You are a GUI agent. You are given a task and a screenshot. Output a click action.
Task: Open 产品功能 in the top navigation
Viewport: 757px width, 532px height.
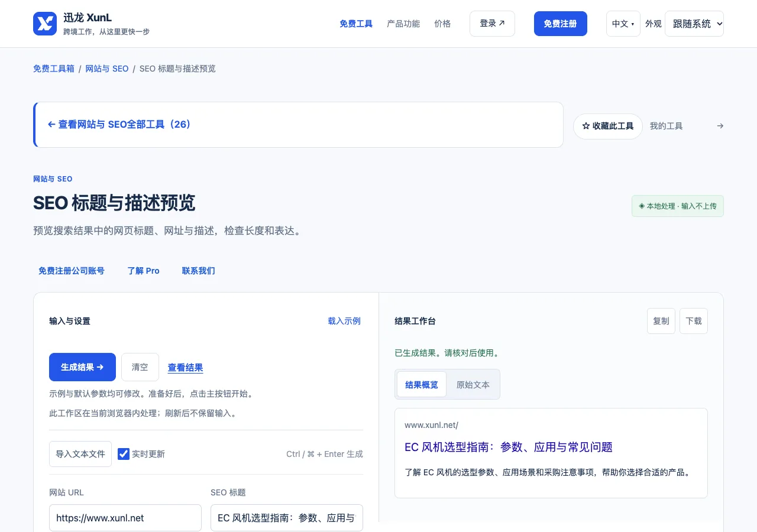coord(403,24)
